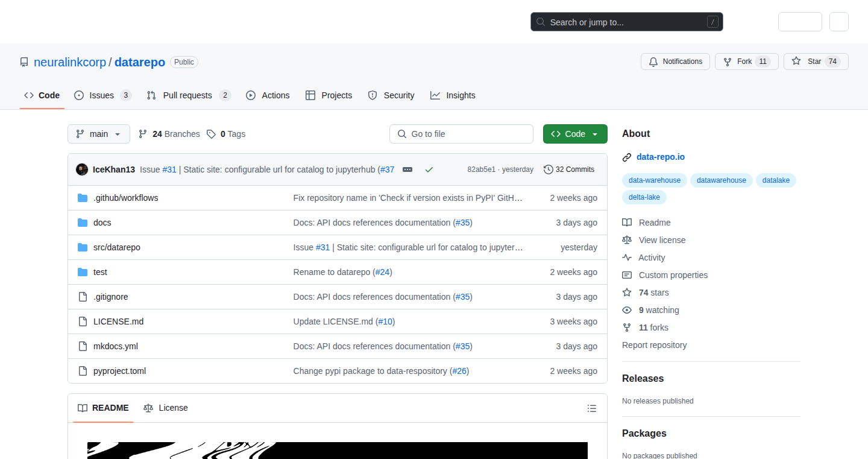Screen dimensions: 868x459
Task: Select the README tab in file viewer
Action: pos(103,408)
